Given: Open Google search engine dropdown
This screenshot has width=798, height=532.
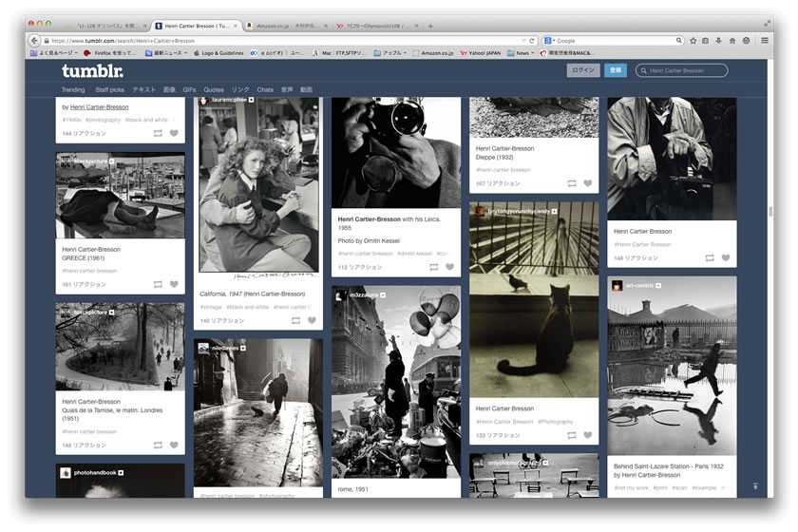Looking at the screenshot, I should pos(550,41).
